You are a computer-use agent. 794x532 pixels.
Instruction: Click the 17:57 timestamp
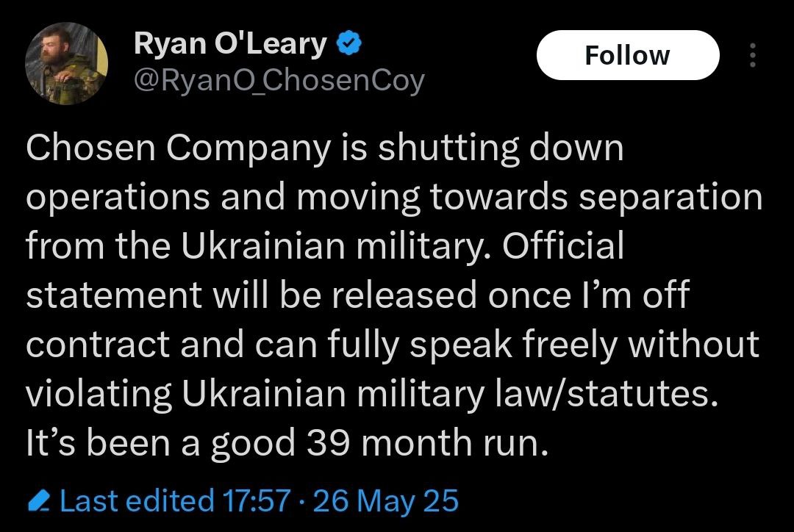(257, 502)
